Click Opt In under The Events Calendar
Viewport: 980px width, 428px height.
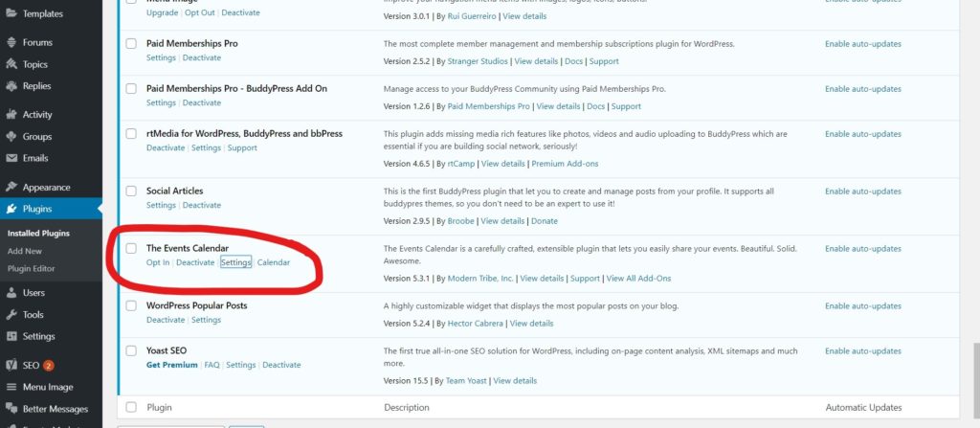point(158,262)
